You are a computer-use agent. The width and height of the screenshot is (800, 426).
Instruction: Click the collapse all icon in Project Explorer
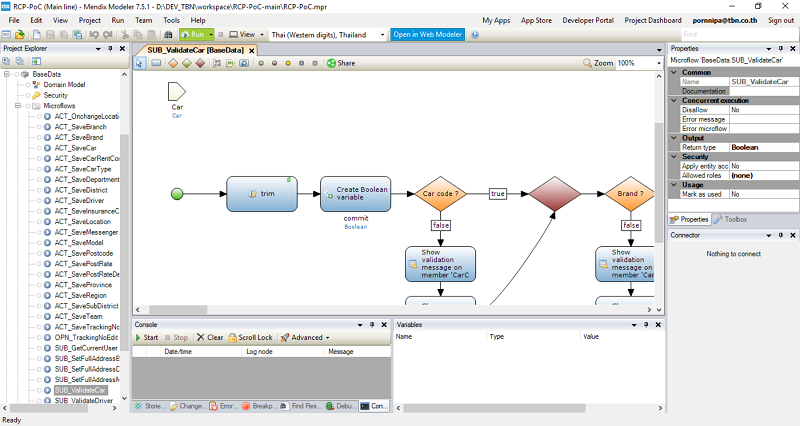pyautogui.click(x=20, y=61)
